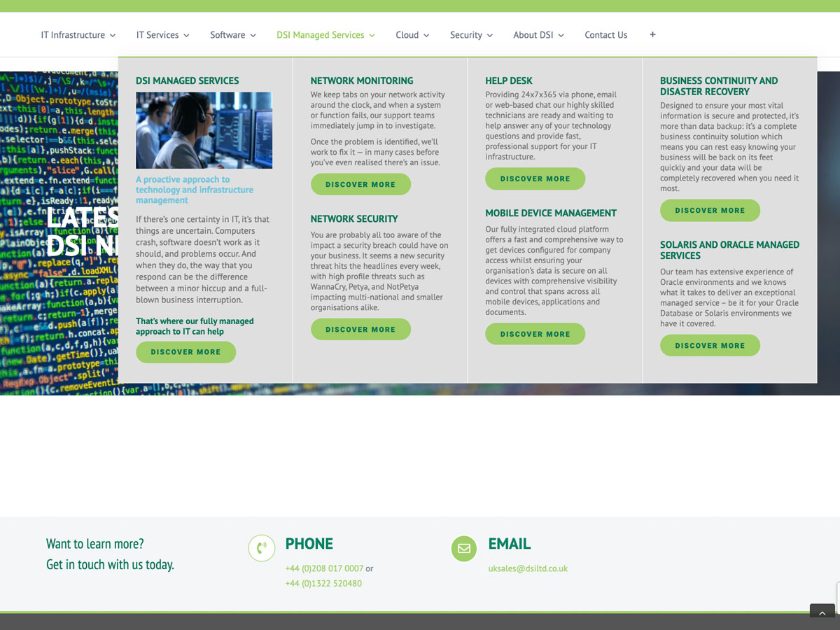The width and height of the screenshot is (840, 630).
Task: Expand the IT Infrastructure dropdown chevron
Action: point(113,36)
